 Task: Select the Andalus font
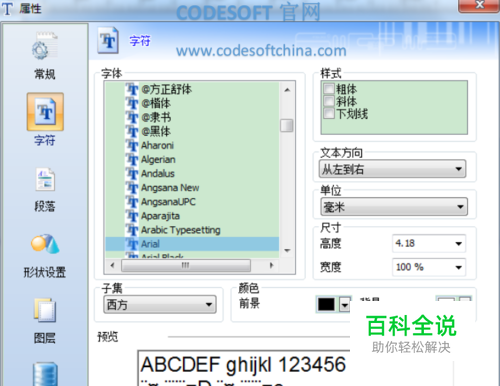[x=158, y=174]
